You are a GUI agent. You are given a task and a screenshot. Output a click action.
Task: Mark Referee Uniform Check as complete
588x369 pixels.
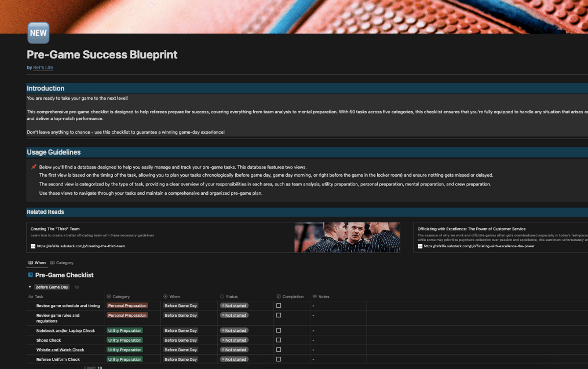(x=279, y=359)
